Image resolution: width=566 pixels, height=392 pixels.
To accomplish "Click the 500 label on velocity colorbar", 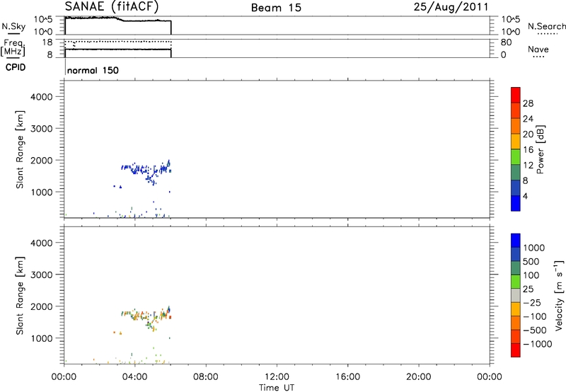I will pos(533,262).
